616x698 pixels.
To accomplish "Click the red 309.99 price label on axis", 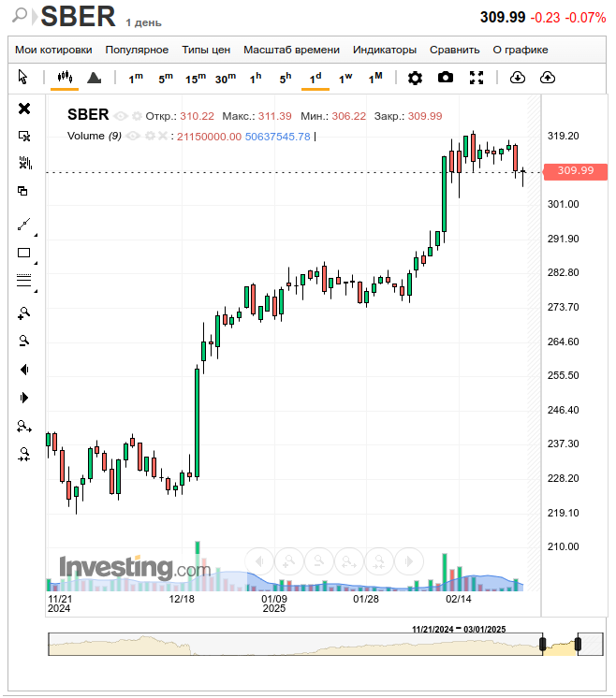I will 576,171.
